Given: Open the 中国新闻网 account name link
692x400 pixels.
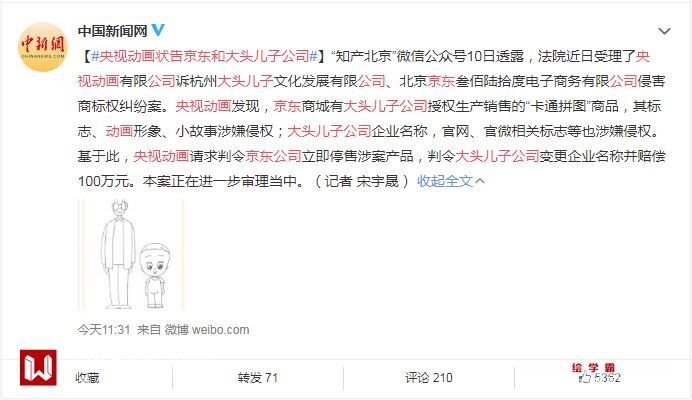Looking at the screenshot, I should 113,31.
